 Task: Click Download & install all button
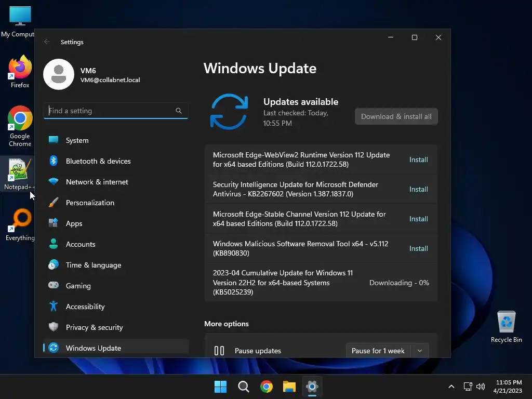tap(396, 116)
